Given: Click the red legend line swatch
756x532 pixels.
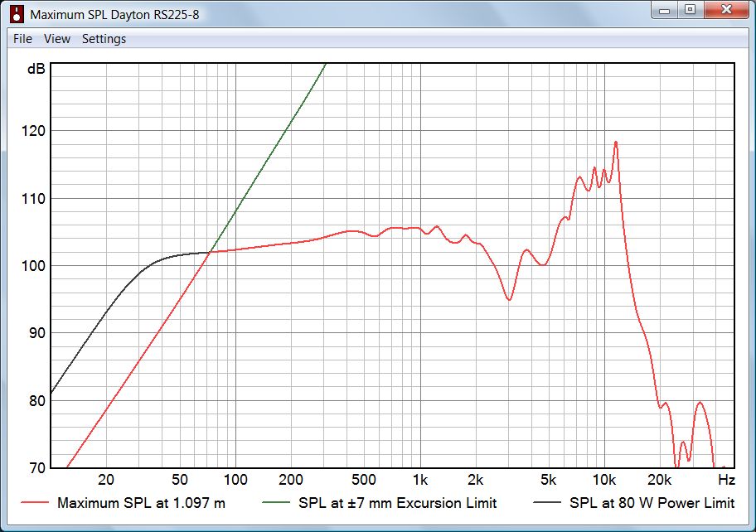Looking at the screenshot, I should coord(35,503).
